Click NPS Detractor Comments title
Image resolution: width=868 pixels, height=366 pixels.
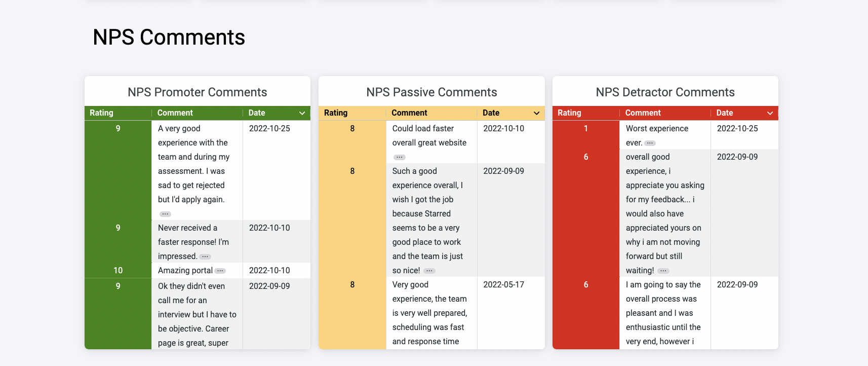pos(665,92)
